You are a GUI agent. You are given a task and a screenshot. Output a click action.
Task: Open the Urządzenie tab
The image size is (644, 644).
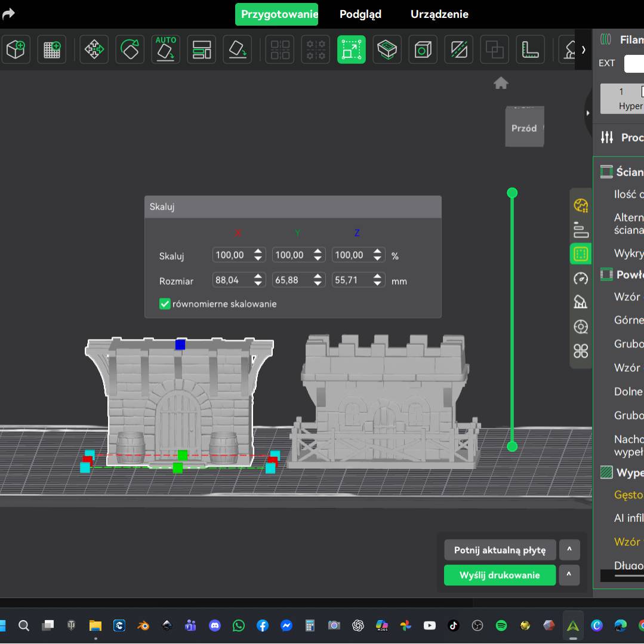coord(439,14)
